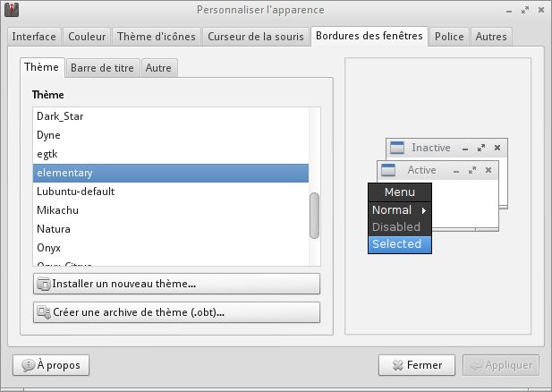
Task: Switch to the Couleur tab
Action: tap(87, 37)
